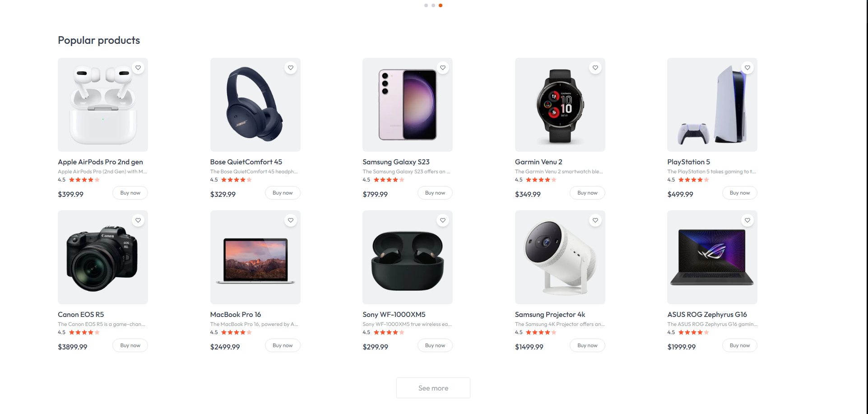Favorite the Apple AirPods Pro with heart icon

coord(138,68)
